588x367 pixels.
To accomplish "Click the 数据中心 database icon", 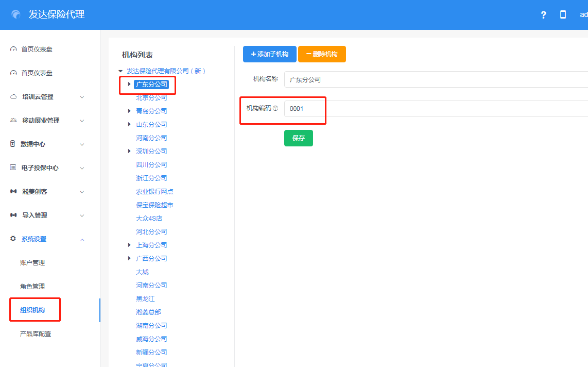I will coord(13,144).
